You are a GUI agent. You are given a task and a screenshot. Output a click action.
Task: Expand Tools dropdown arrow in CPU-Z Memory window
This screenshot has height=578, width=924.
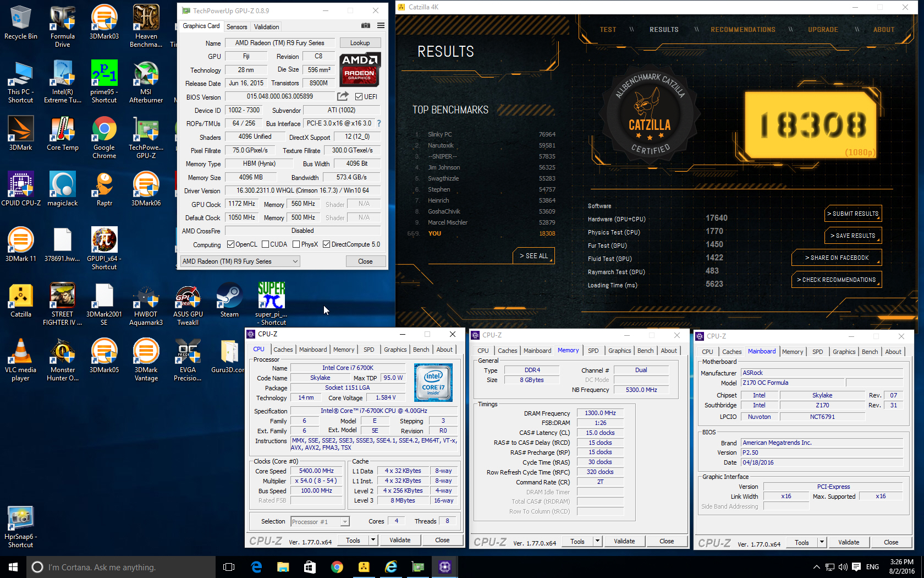pos(597,541)
